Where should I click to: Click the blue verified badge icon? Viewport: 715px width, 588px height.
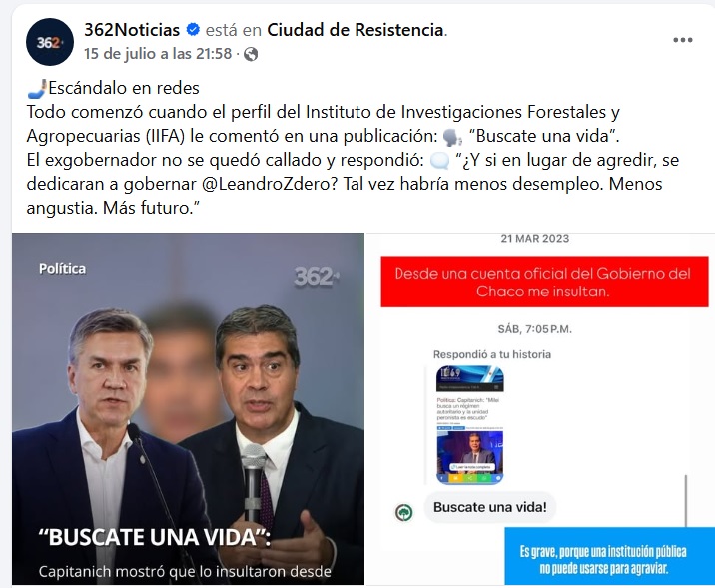(x=193, y=30)
